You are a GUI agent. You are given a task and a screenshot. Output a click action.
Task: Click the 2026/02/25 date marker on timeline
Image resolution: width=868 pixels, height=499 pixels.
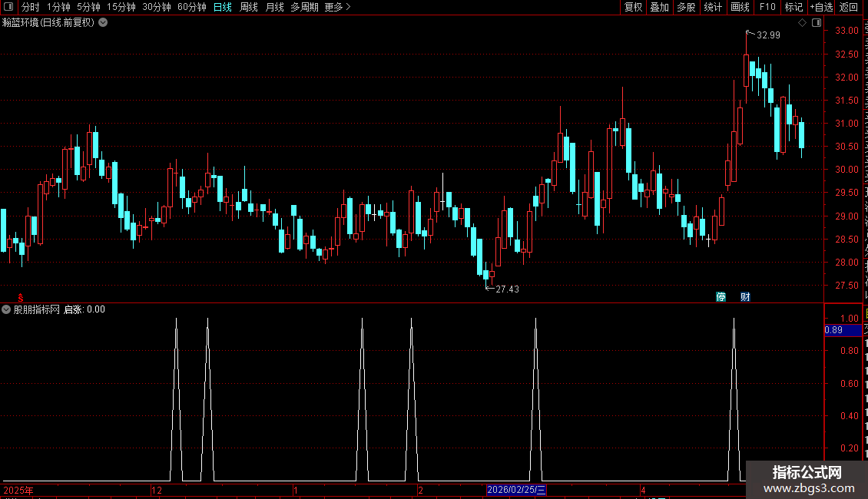(516, 490)
